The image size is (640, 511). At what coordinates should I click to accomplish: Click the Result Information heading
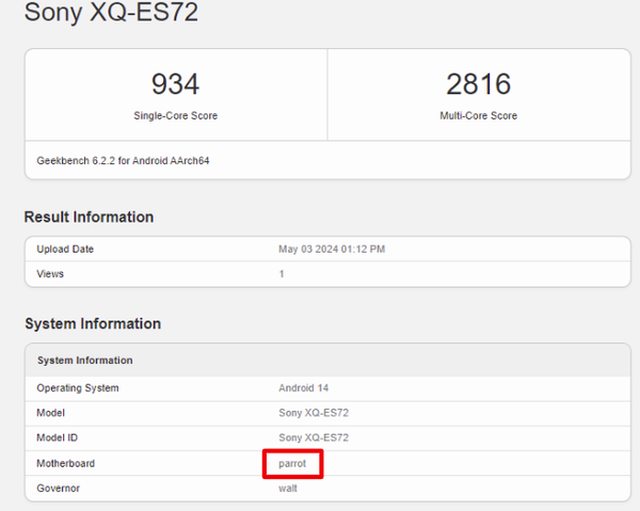[89, 217]
